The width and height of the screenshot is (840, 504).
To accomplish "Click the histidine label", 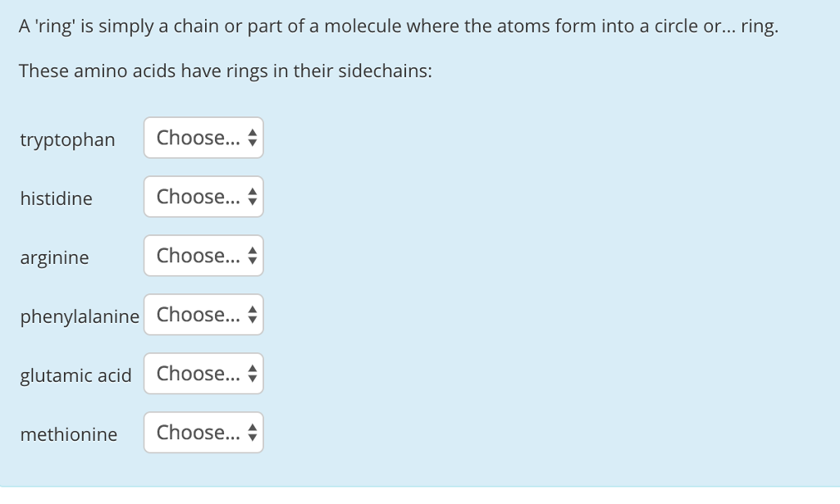I will pyautogui.click(x=56, y=199).
